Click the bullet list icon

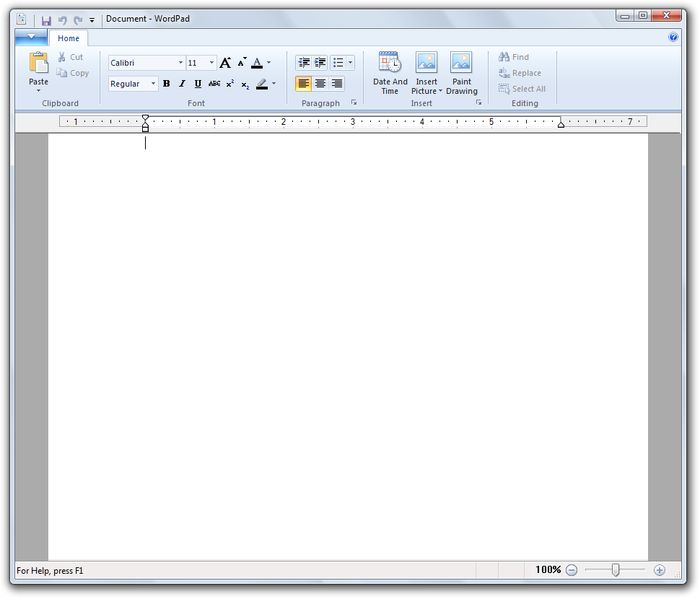click(x=338, y=63)
